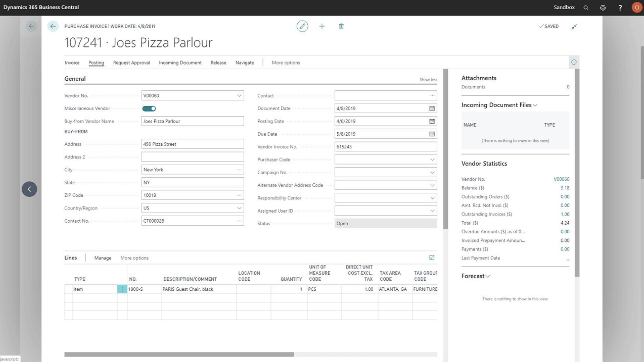Maximize the Lines section with the expand icon
The width and height of the screenshot is (644, 362).
point(432,258)
